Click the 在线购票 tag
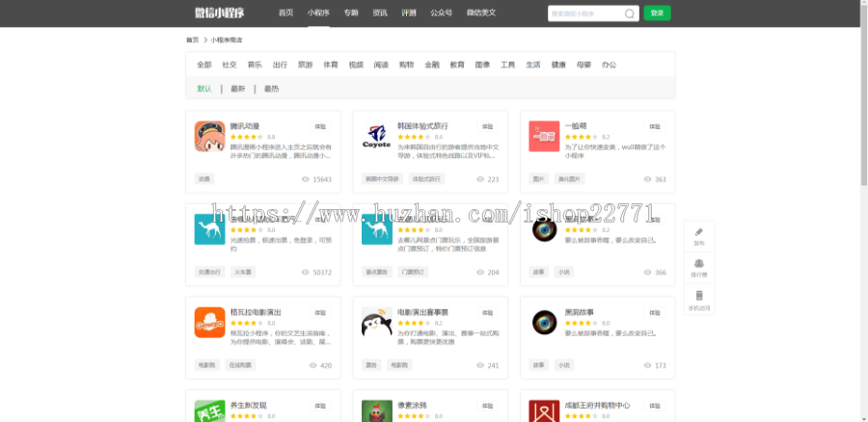 click(240, 365)
